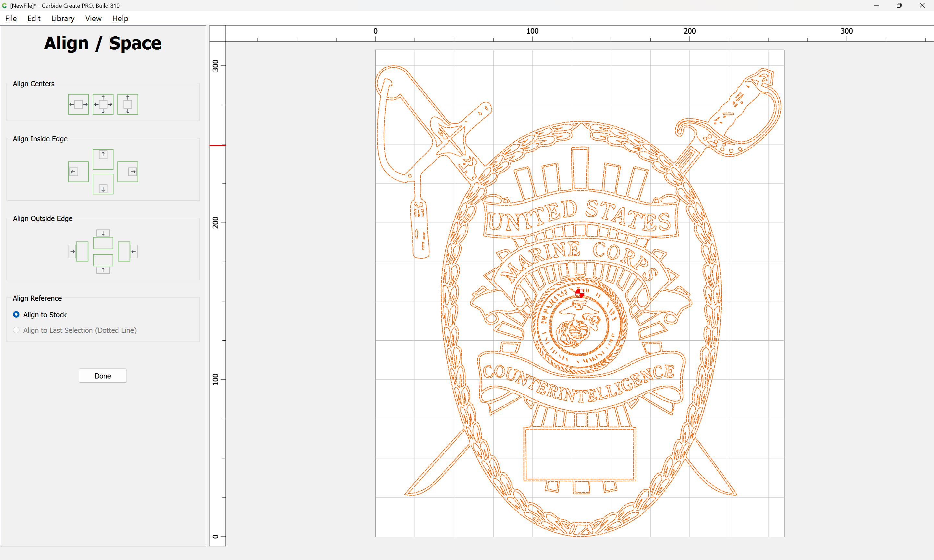Align inside edge to bottom

point(103,184)
